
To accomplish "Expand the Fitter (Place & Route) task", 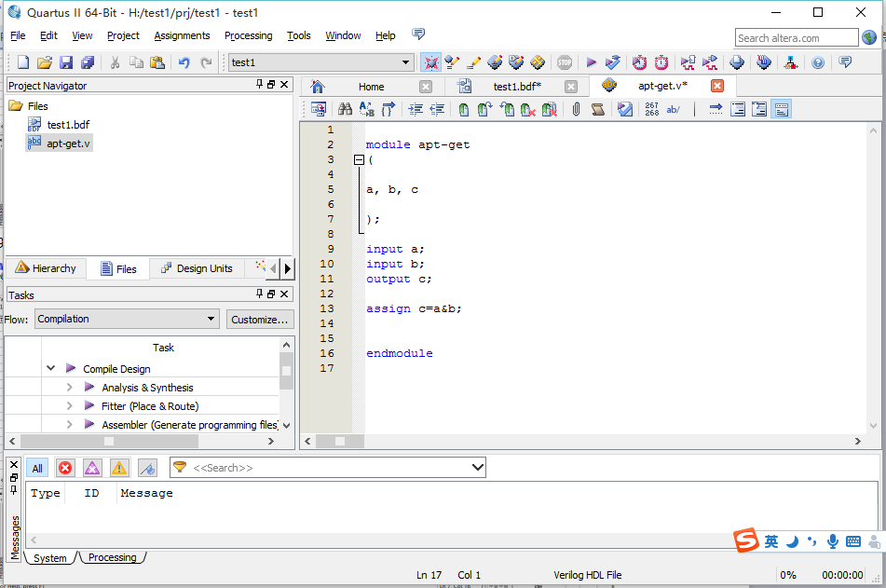I will (70, 406).
